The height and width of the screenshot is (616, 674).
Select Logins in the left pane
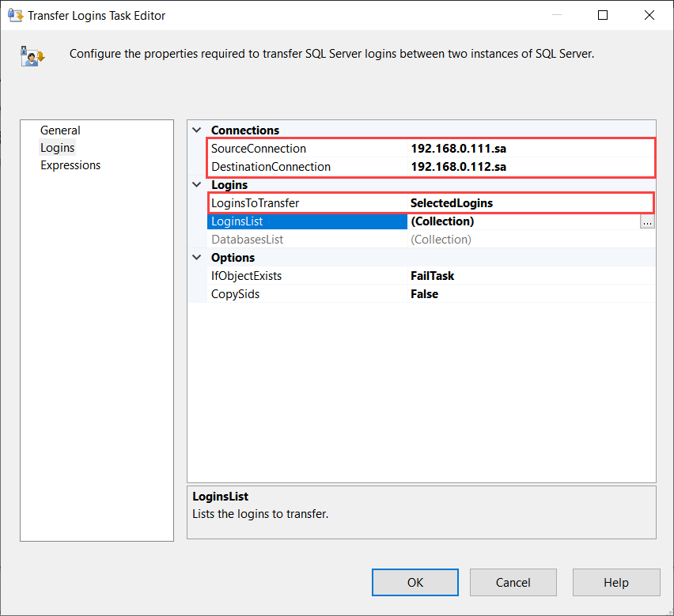(x=57, y=147)
